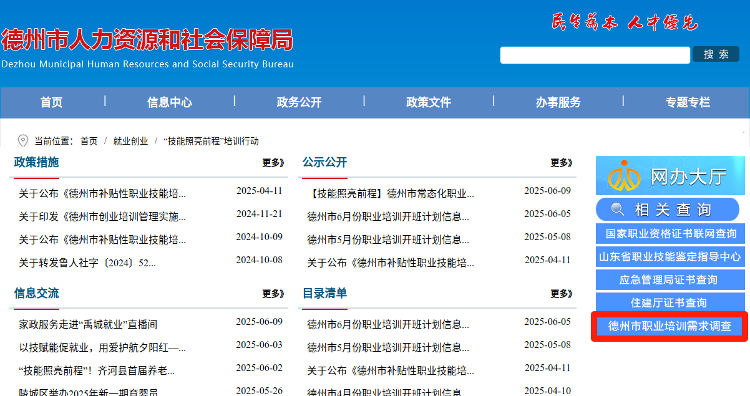The width and height of the screenshot is (750, 396).
Task: Open the 信息中心 navigation item
Action: tap(169, 102)
